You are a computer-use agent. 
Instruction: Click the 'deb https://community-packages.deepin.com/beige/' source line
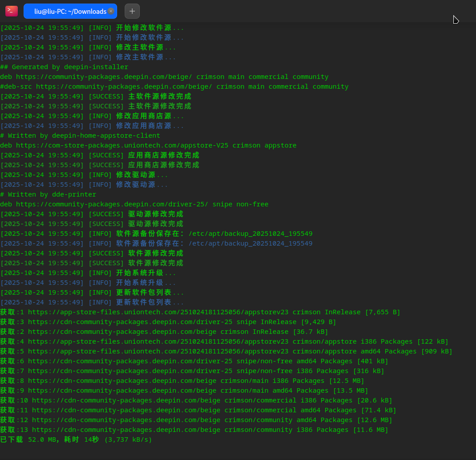tap(164, 77)
